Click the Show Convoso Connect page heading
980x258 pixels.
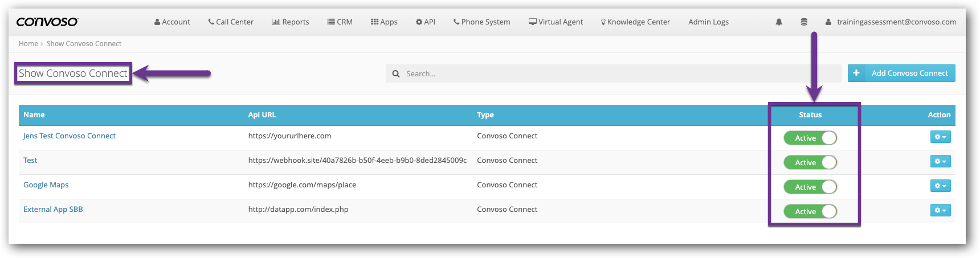tap(73, 73)
